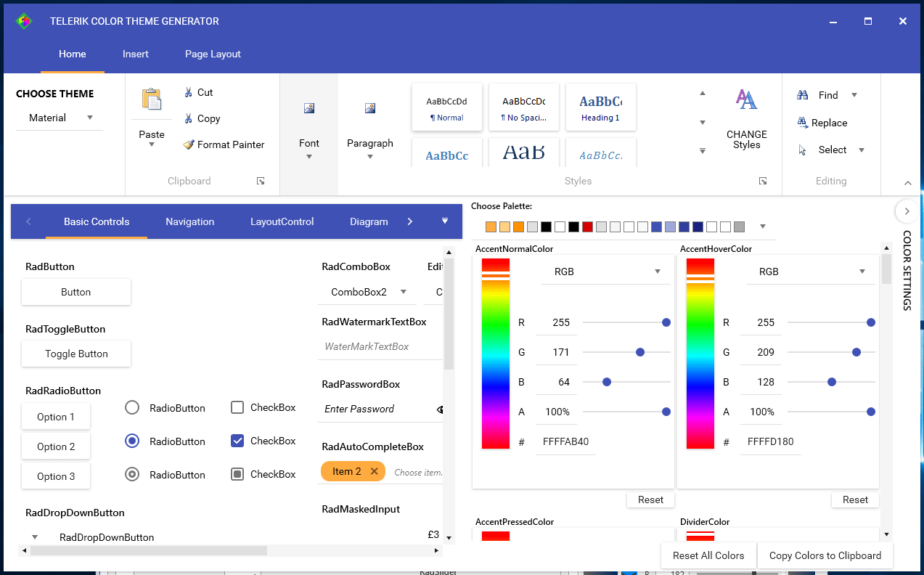Check the empty CheckBox
924x575 pixels.
click(x=237, y=407)
